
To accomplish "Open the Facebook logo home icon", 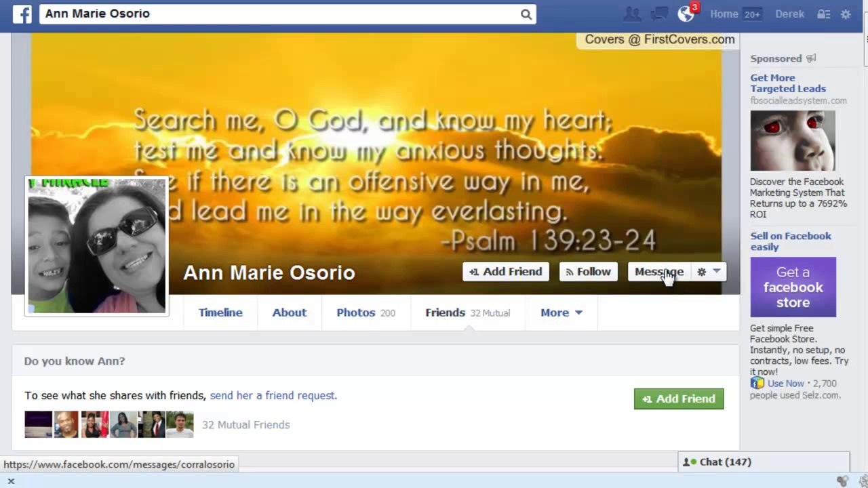I will (x=22, y=14).
